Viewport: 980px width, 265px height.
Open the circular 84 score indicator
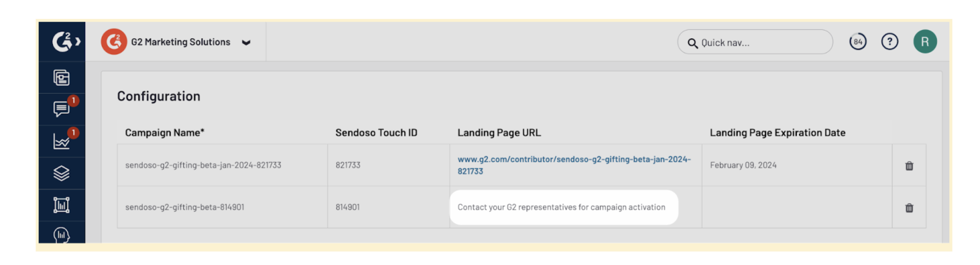(858, 42)
